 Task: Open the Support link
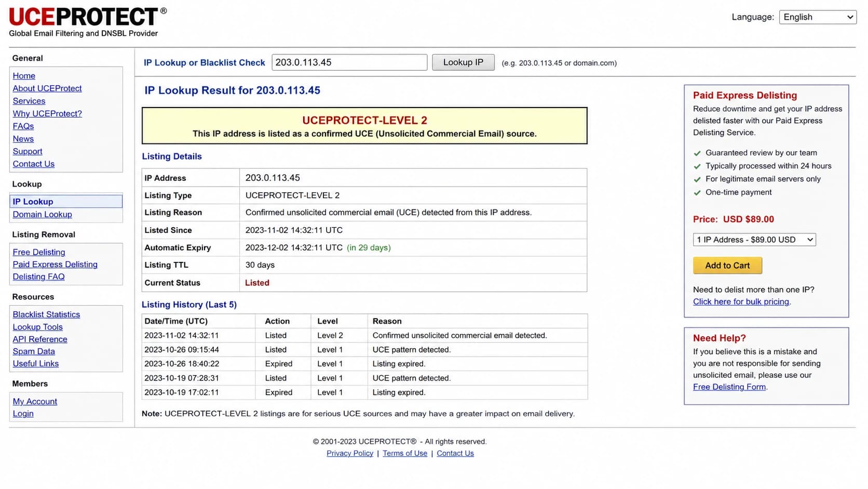[x=28, y=151]
